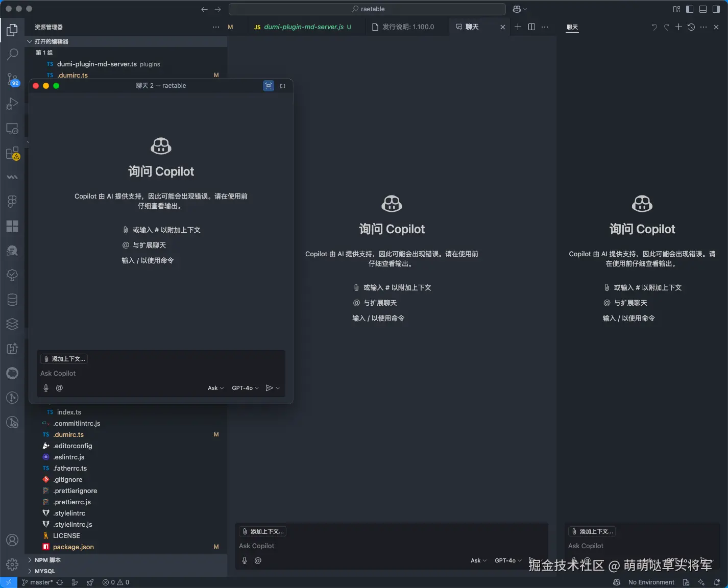
Task: Open more actions in the right chat panel
Action: coord(703,27)
